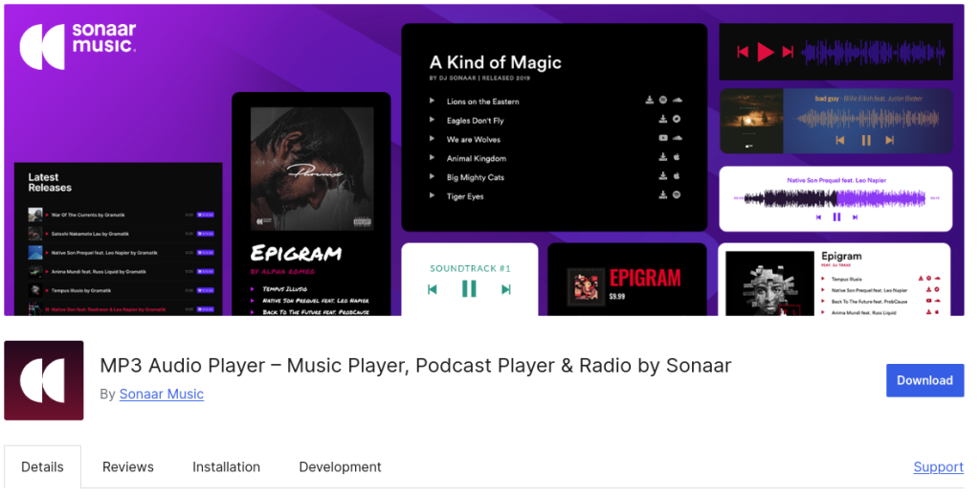980x499 pixels.
Task: Click the orange pause icon in bad guy player
Action: 865,140
